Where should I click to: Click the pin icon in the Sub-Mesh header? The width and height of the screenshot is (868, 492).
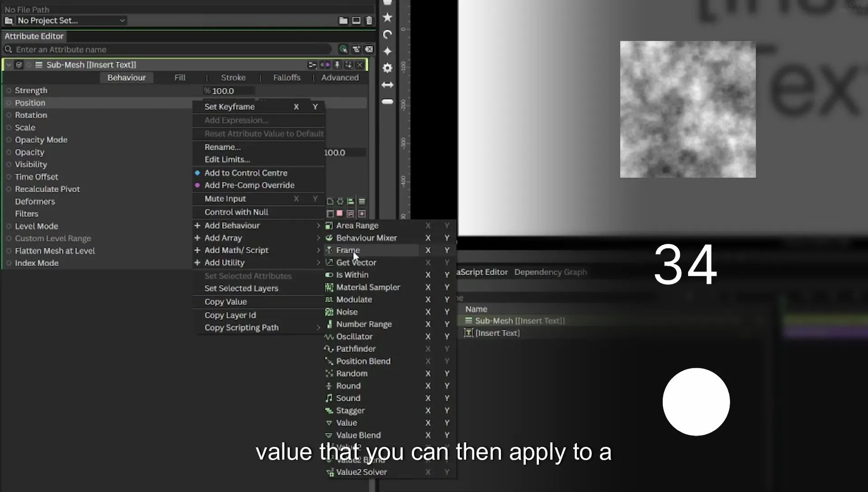(337, 65)
